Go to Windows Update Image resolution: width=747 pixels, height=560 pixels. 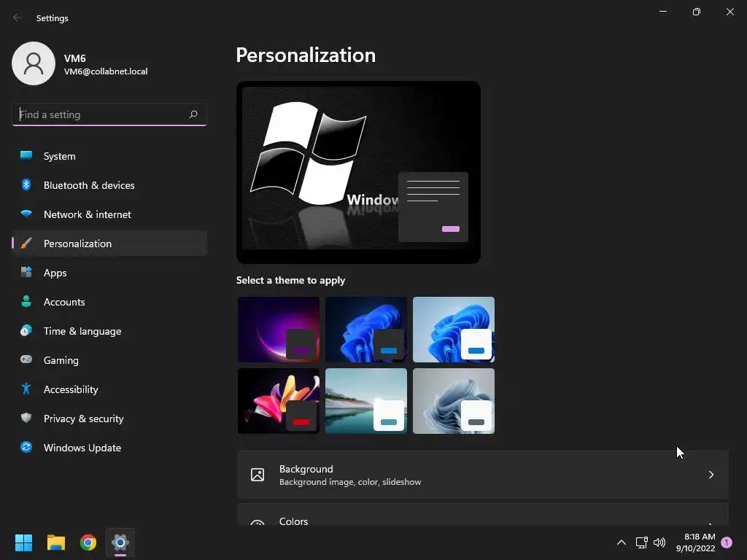click(x=109, y=448)
